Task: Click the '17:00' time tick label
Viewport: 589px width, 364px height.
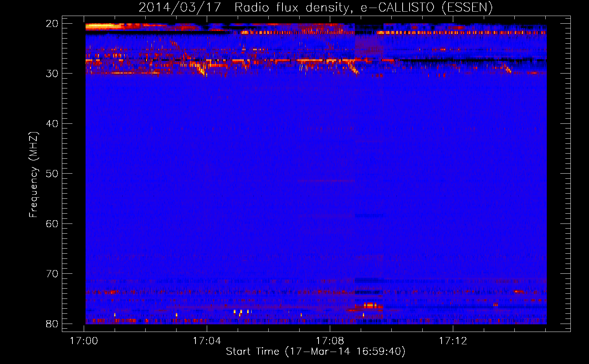Action: click(x=84, y=341)
